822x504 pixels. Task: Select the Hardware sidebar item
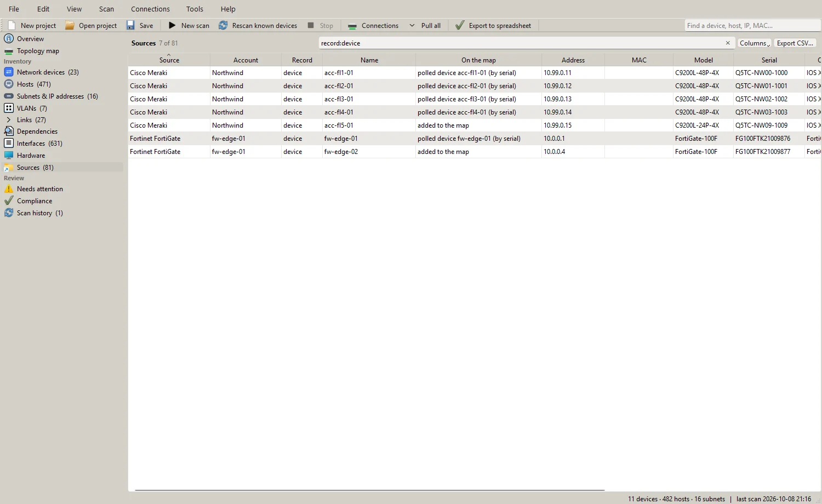(x=31, y=155)
